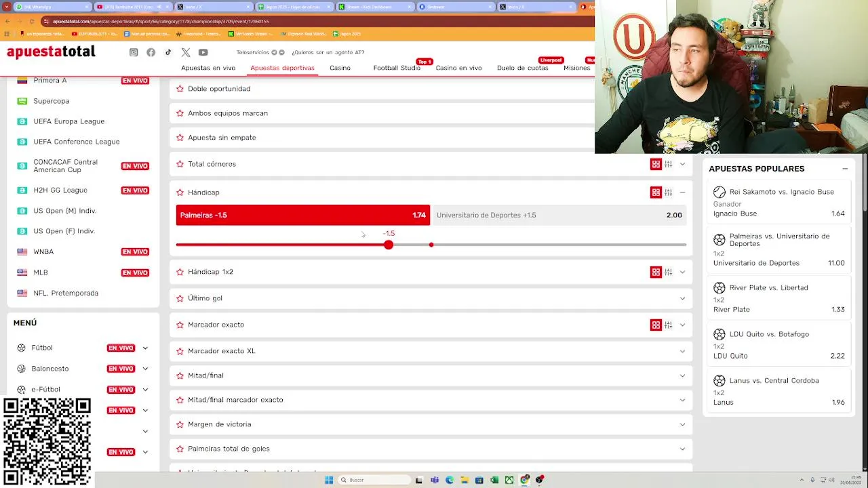Switch Hándicap to grid view
The width and height of the screenshot is (868, 488).
pos(656,192)
